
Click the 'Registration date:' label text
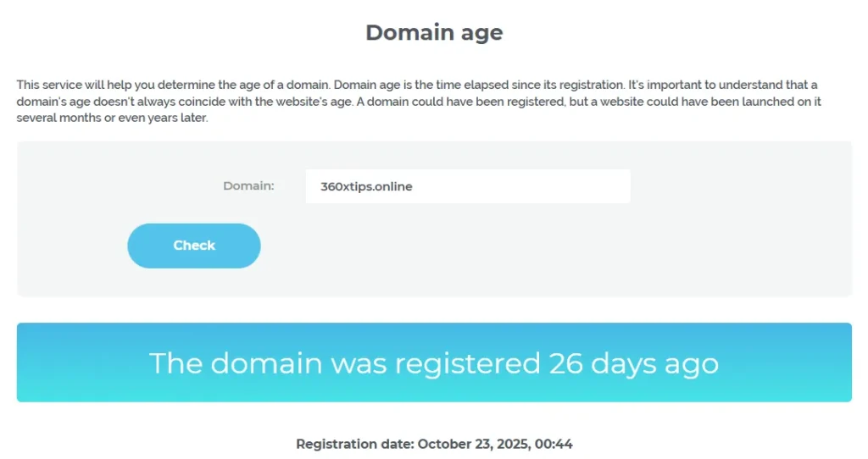[355, 444]
